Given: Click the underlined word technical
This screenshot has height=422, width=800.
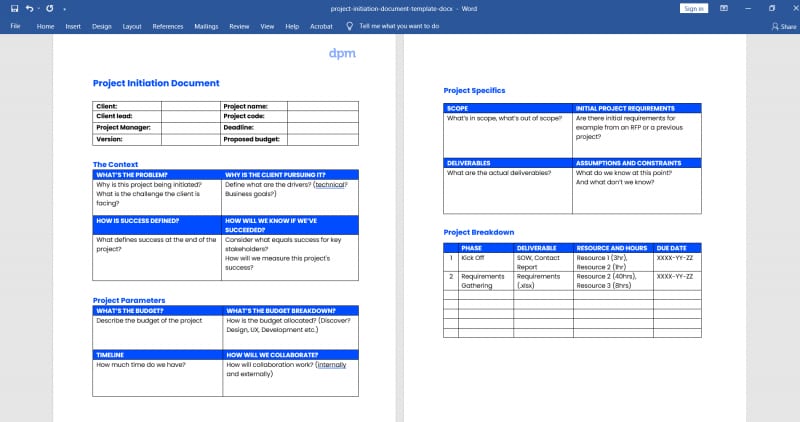Looking at the screenshot, I should coord(330,185).
